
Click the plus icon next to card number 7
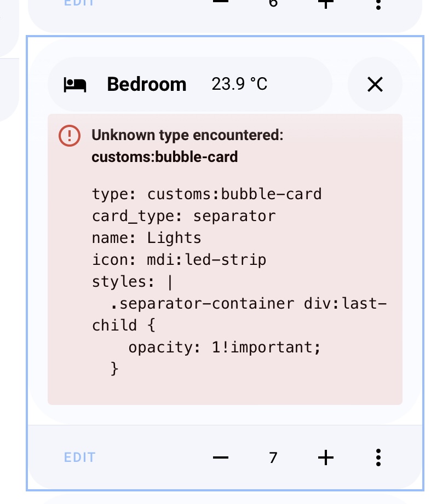point(325,457)
